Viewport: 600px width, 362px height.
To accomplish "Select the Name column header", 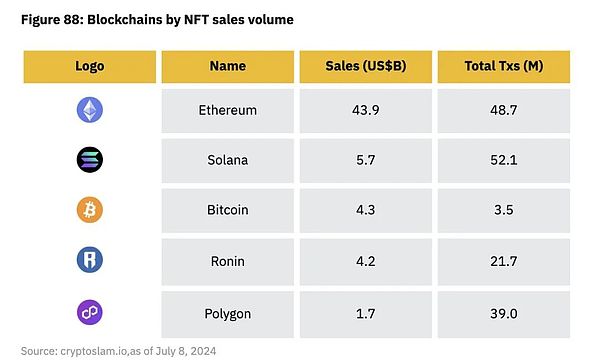I will [228, 67].
